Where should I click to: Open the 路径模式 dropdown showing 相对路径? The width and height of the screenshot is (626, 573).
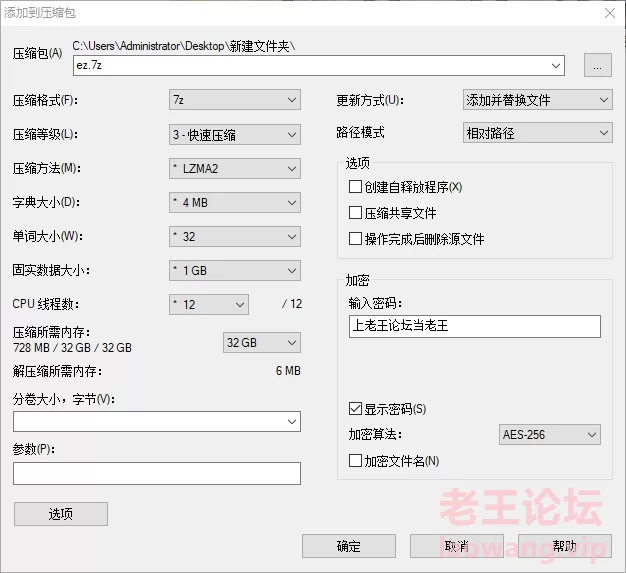537,133
